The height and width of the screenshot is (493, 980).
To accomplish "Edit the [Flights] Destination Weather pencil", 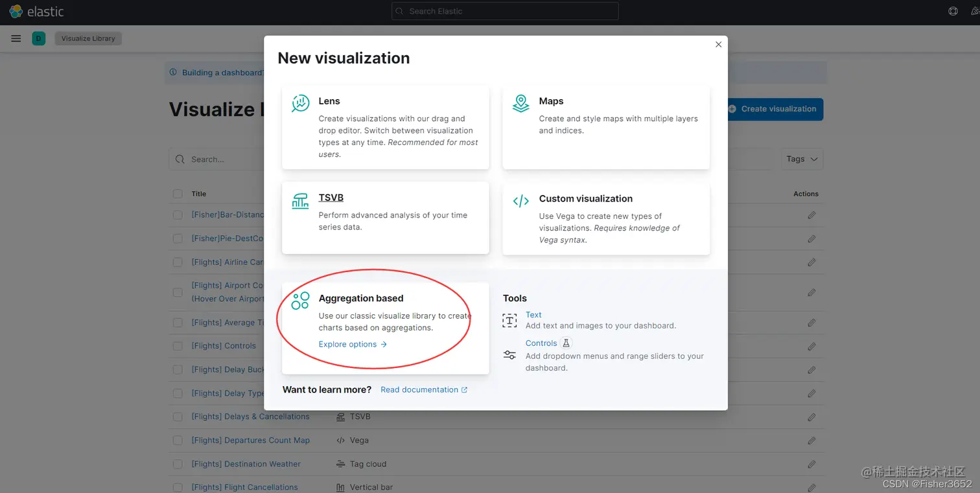I will [811, 464].
